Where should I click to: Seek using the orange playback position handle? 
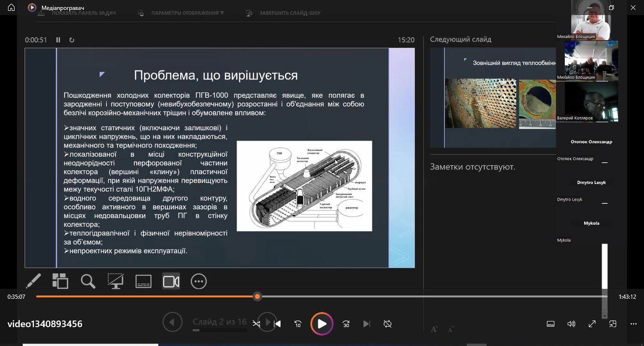(x=257, y=296)
